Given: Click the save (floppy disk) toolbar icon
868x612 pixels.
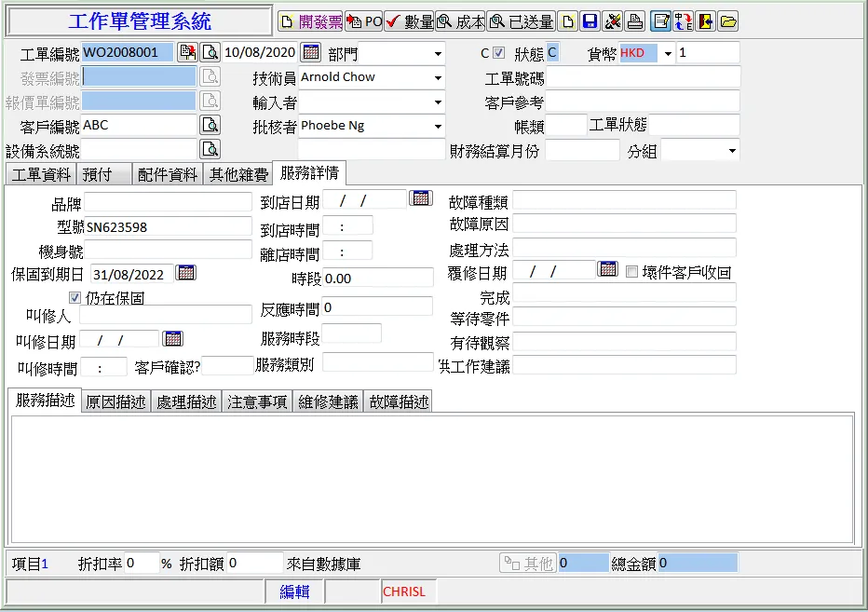Looking at the screenshot, I should [x=590, y=21].
